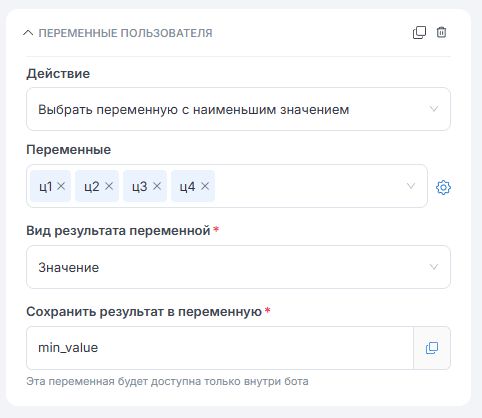Duplicate the Переменные пользователя block
This screenshot has height=418, width=482.
(x=419, y=33)
